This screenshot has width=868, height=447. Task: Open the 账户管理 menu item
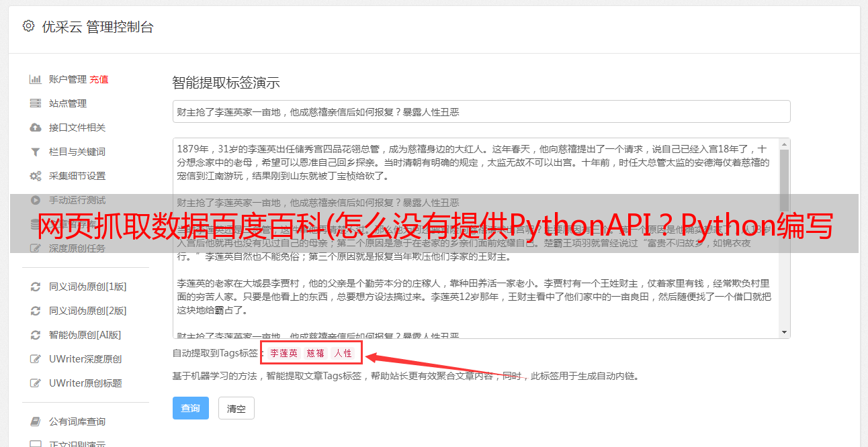tap(67, 79)
